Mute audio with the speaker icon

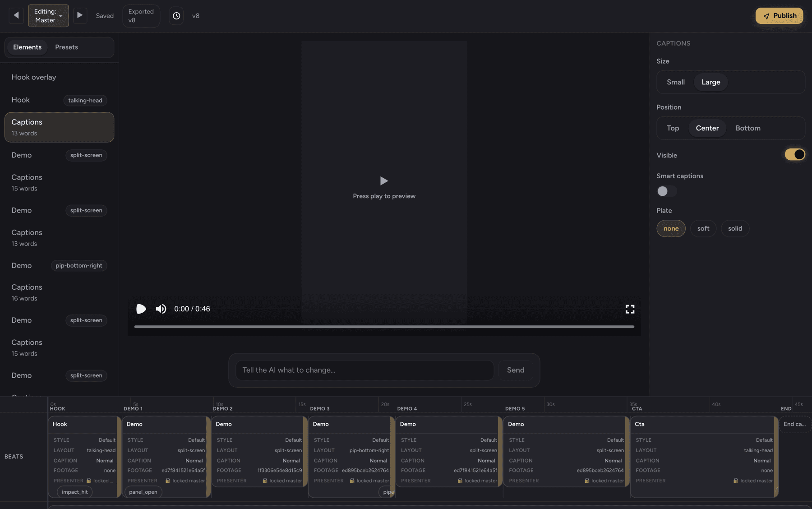click(x=161, y=309)
